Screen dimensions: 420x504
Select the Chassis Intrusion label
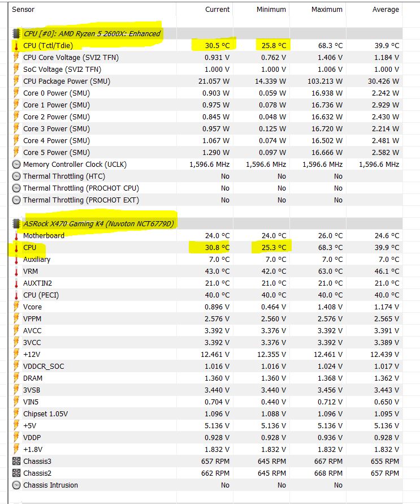[x=51, y=485]
